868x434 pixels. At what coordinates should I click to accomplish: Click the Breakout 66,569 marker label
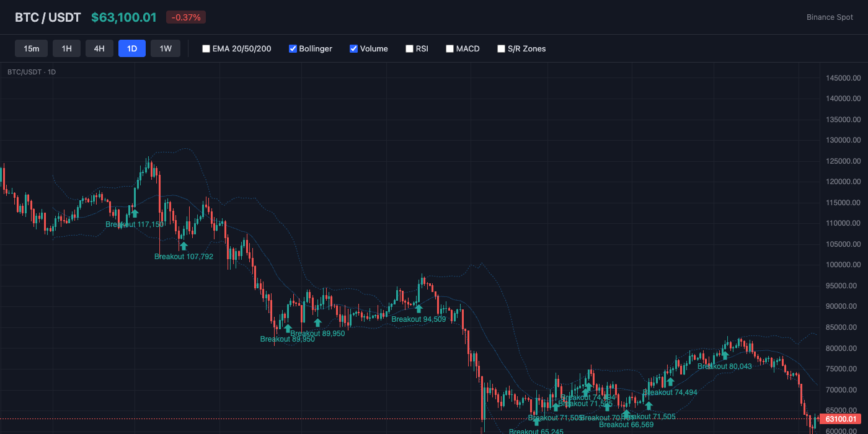(626, 425)
